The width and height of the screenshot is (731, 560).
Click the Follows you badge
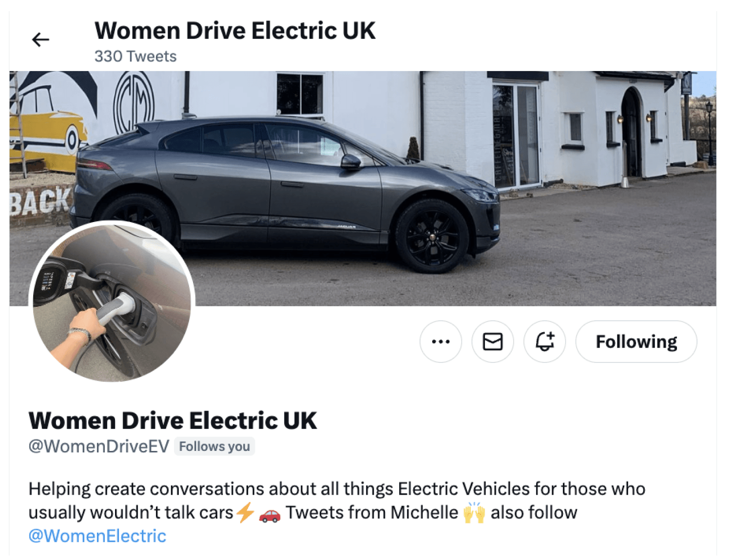pyautogui.click(x=214, y=446)
